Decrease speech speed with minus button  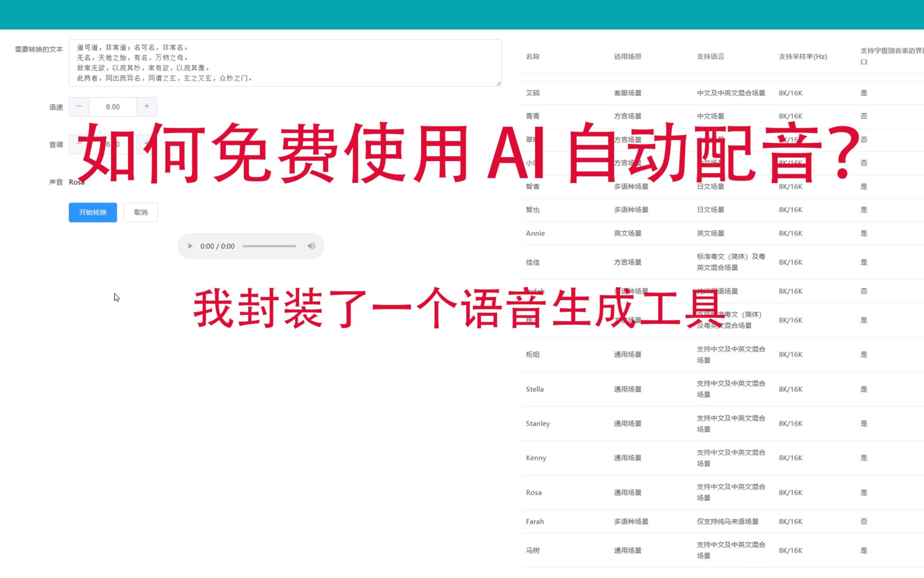79,106
